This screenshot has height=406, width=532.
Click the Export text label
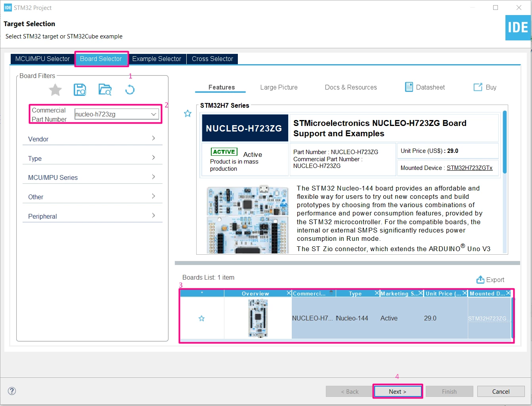click(x=495, y=280)
